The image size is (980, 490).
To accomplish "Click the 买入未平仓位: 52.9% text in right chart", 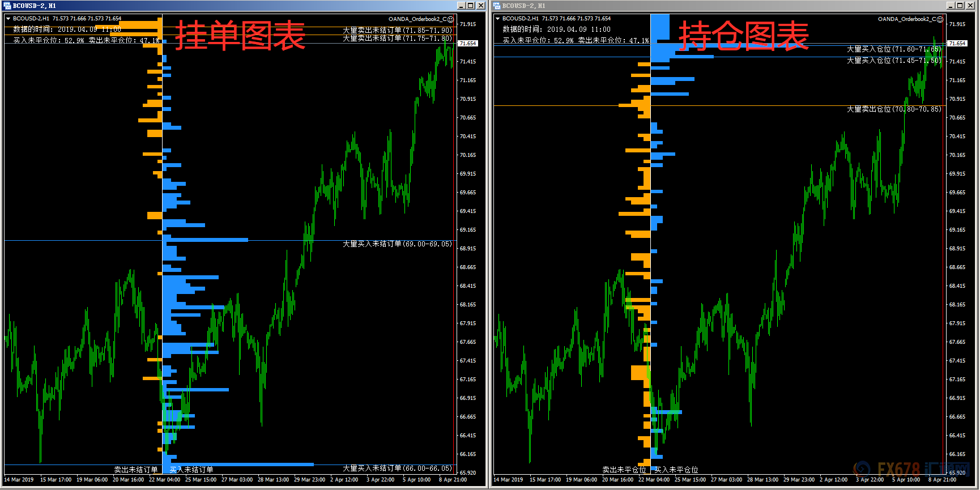I will pos(538,40).
